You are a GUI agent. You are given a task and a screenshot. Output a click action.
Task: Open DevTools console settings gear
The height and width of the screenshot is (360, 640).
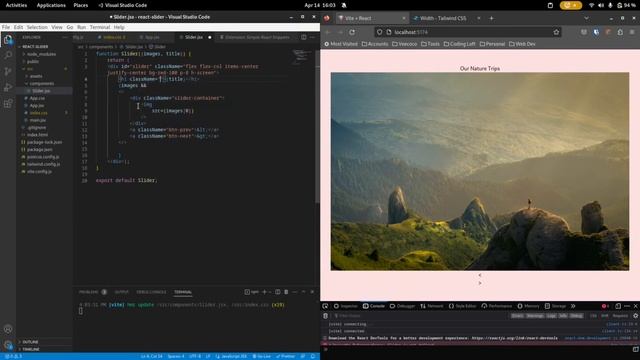[635, 316]
